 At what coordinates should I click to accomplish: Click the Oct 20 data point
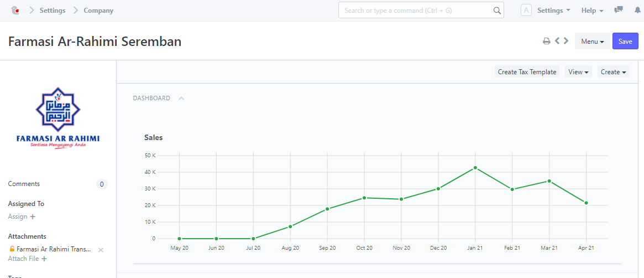pos(364,198)
